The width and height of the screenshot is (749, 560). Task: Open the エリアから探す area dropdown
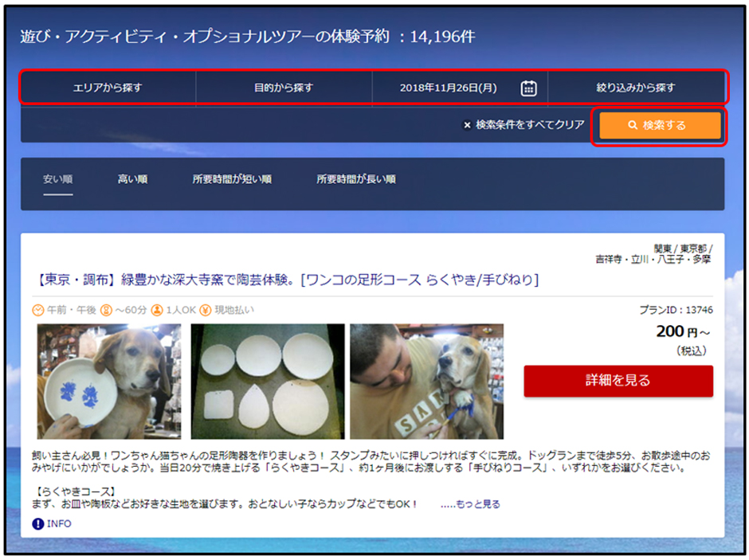pos(108,88)
